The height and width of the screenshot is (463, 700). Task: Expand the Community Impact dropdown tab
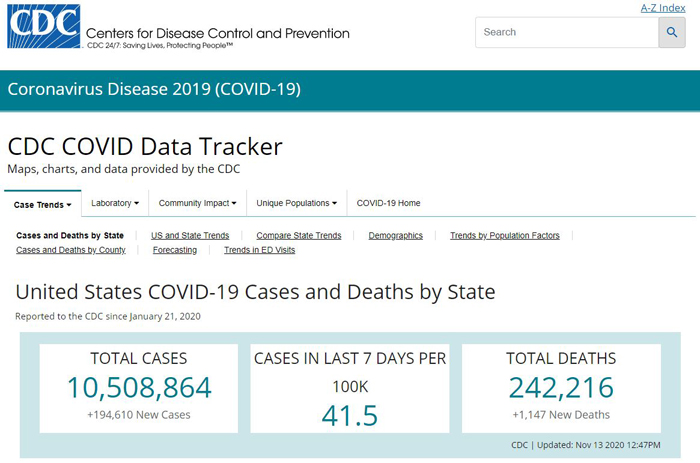pyautogui.click(x=197, y=203)
